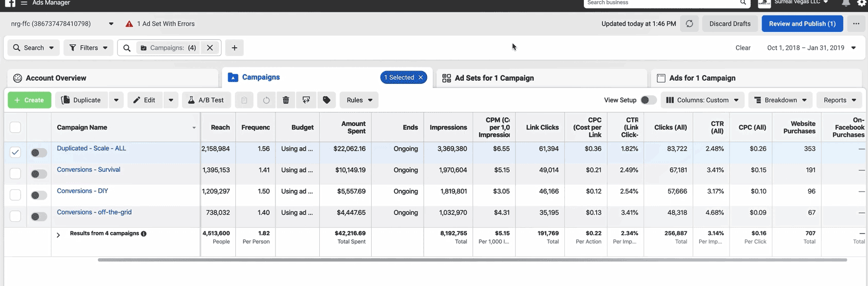Click the Review and Publish button
868x286 pixels.
click(802, 24)
